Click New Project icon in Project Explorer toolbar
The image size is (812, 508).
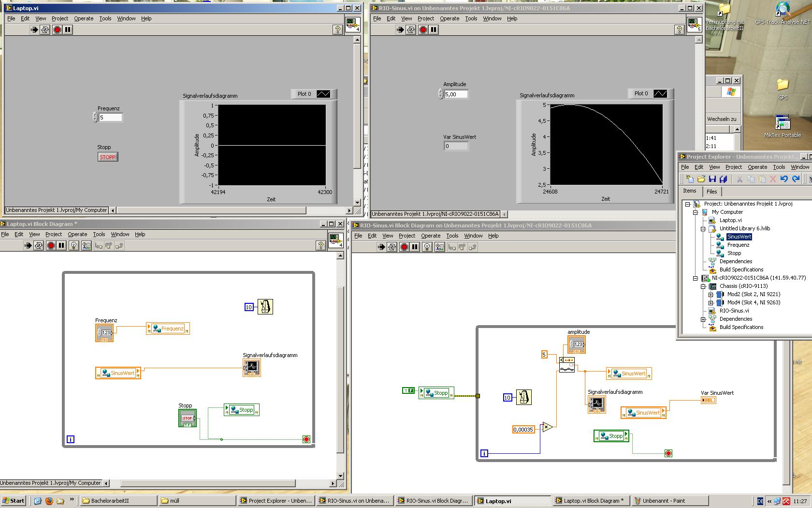point(690,179)
